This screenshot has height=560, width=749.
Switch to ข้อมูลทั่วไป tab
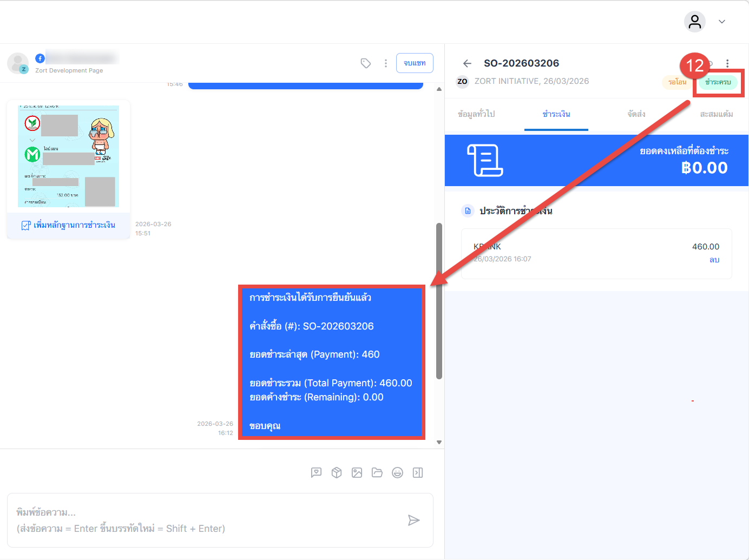pyautogui.click(x=476, y=114)
